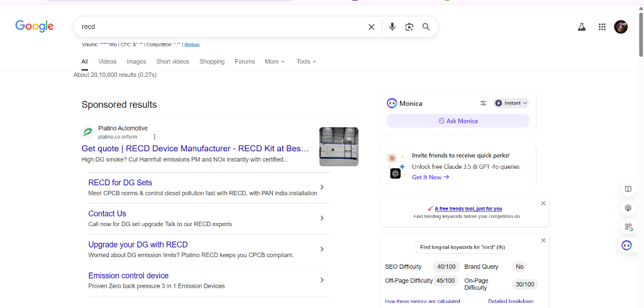Click the Platino Automotive advertiser name

[123, 128]
